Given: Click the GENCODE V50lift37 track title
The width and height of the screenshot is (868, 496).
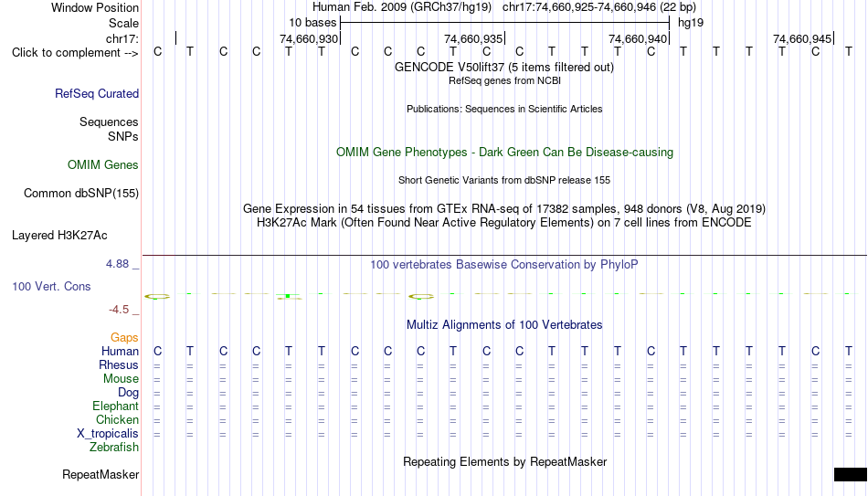Looking at the screenshot, I should (504, 67).
